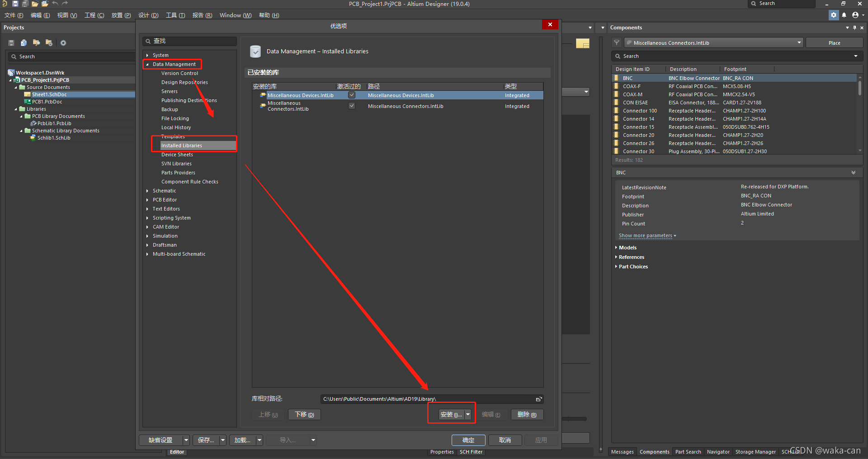Click the filter funnel icon in the Components panel
This screenshot has width=868, height=459.
pyautogui.click(x=617, y=42)
